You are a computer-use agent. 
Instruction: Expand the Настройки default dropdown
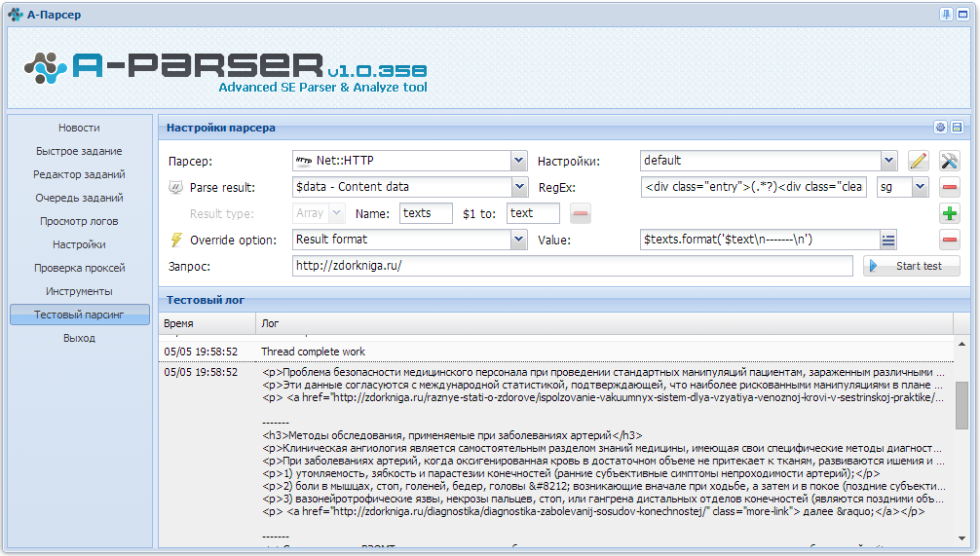pyautogui.click(x=888, y=161)
